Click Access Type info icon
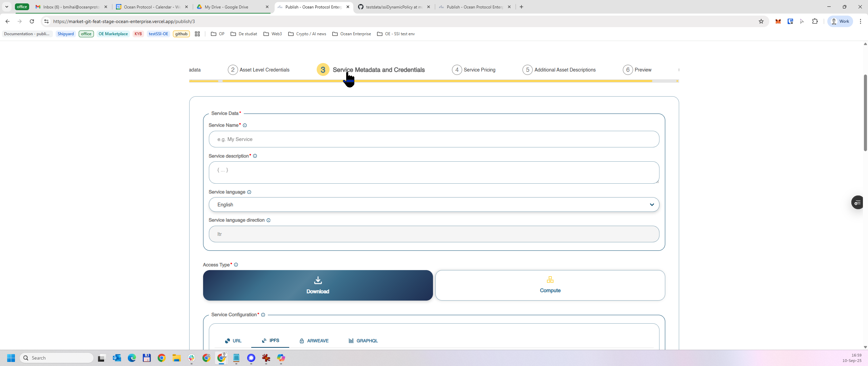868x366 pixels. [236, 265]
